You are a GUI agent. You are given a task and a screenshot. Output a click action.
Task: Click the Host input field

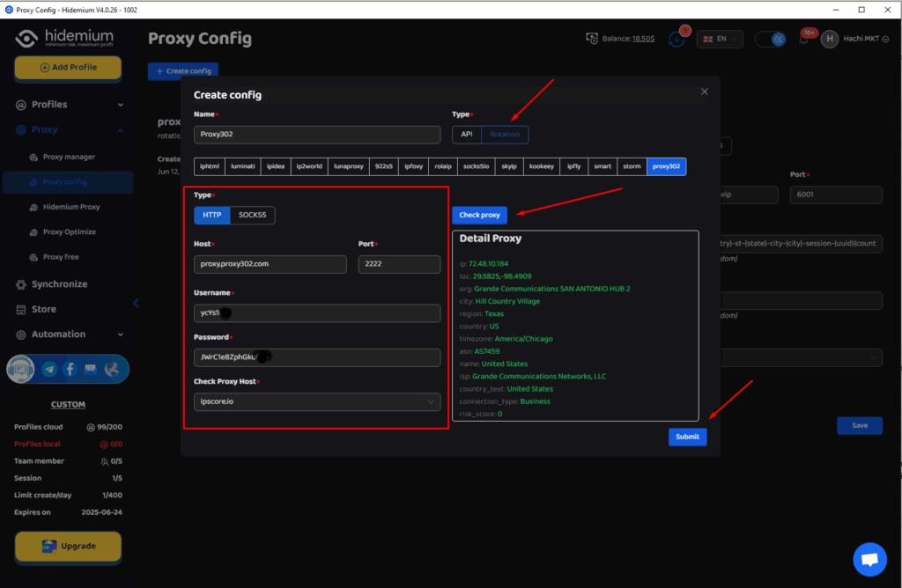click(270, 264)
